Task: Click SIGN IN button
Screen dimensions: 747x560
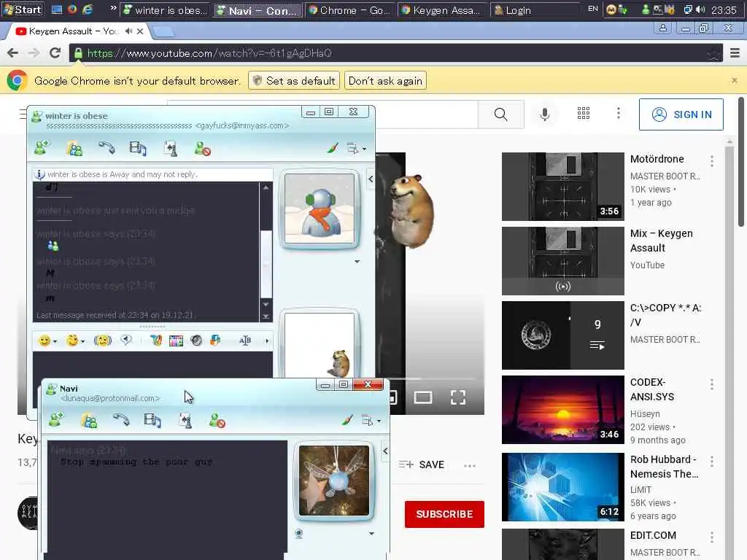Action: (681, 114)
